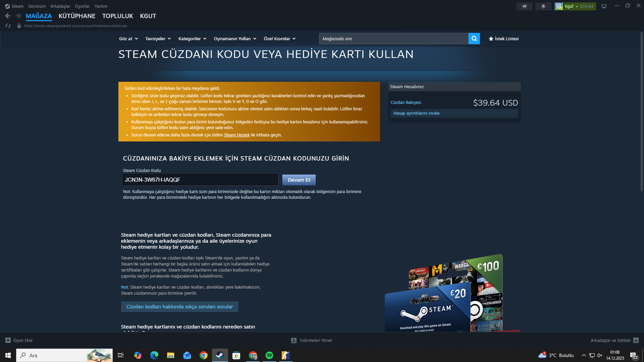This screenshot has width=644, height=362.
Task: Follow the Steam Destek link
Action: (x=237, y=135)
